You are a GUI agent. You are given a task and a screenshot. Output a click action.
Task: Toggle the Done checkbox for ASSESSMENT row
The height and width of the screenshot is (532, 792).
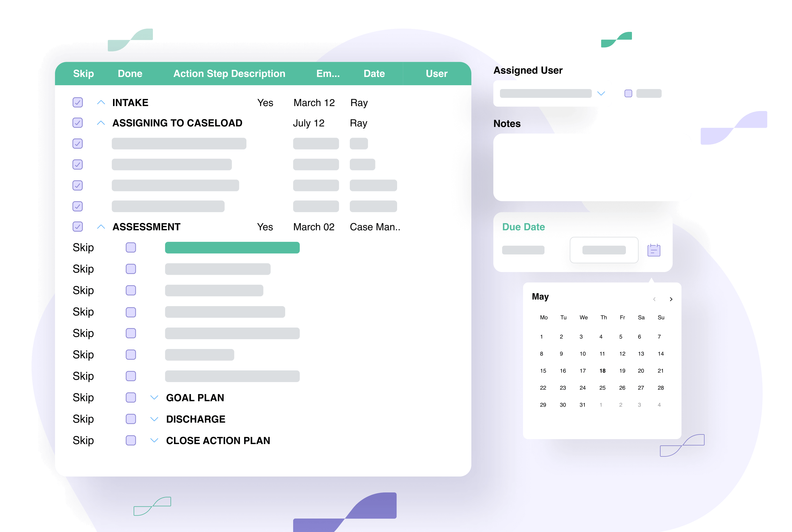point(77,227)
